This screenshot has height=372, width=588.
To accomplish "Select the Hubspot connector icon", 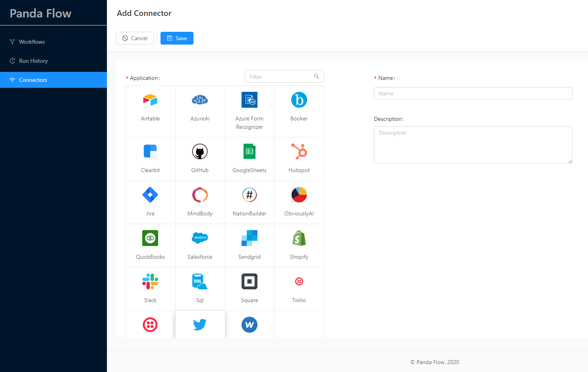I will (299, 151).
